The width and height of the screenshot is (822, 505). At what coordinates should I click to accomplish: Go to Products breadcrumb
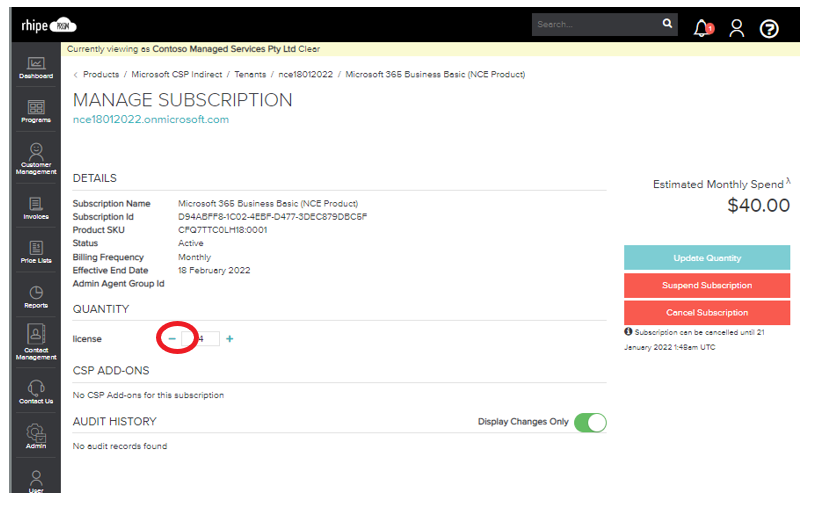101,74
